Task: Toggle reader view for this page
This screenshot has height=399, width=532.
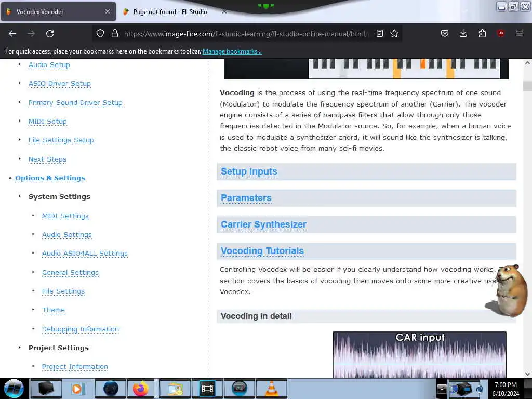Action: tap(380, 33)
